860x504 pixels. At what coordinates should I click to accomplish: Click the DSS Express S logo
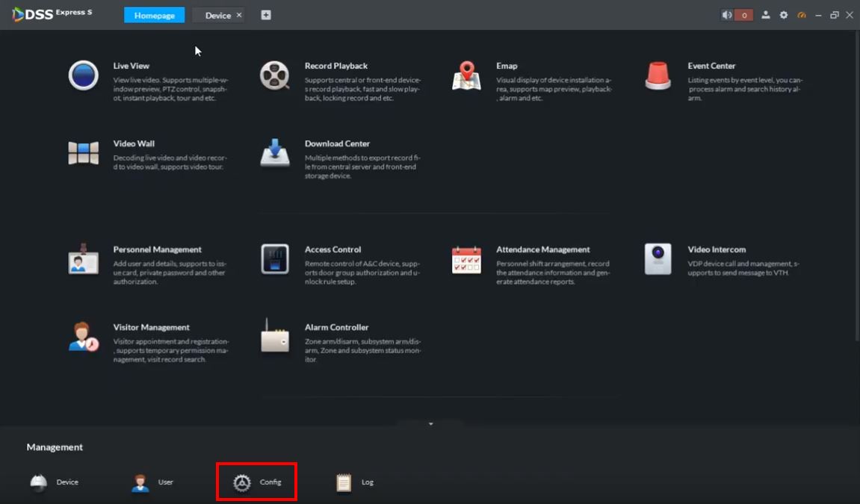[x=52, y=14]
